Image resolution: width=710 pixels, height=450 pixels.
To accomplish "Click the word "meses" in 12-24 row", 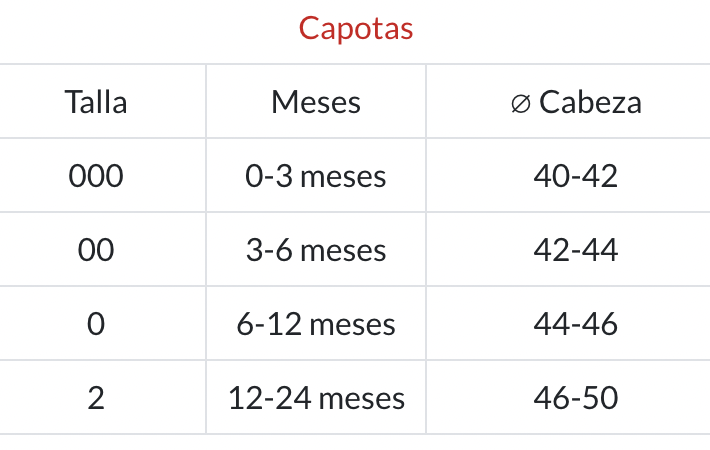I will coord(362,399).
